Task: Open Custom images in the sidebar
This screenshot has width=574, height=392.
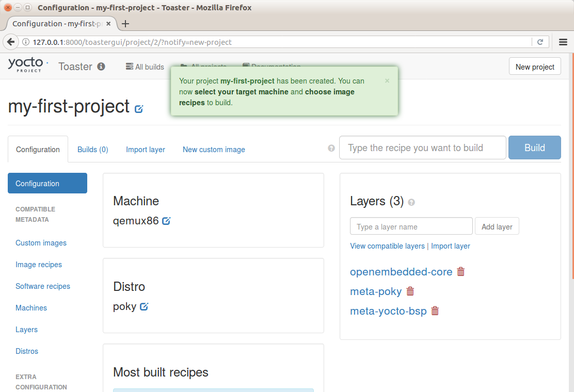Action: click(x=41, y=243)
